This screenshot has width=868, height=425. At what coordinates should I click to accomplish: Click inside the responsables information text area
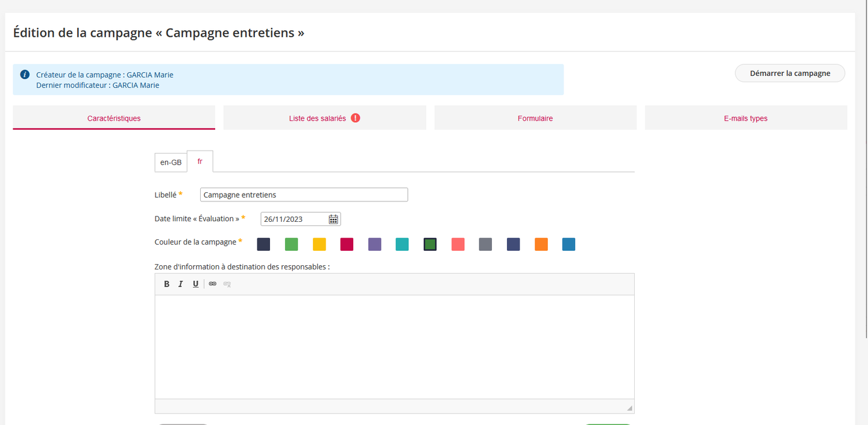coord(394,347)
